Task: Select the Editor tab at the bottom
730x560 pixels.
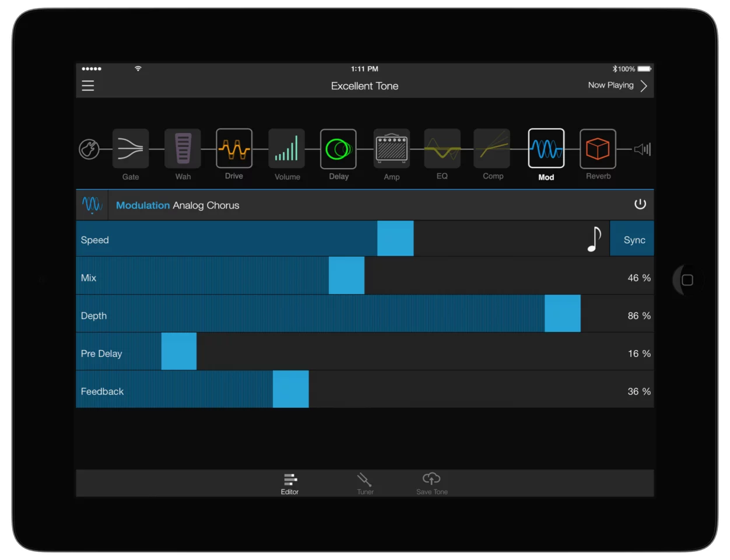Action: 290,484
